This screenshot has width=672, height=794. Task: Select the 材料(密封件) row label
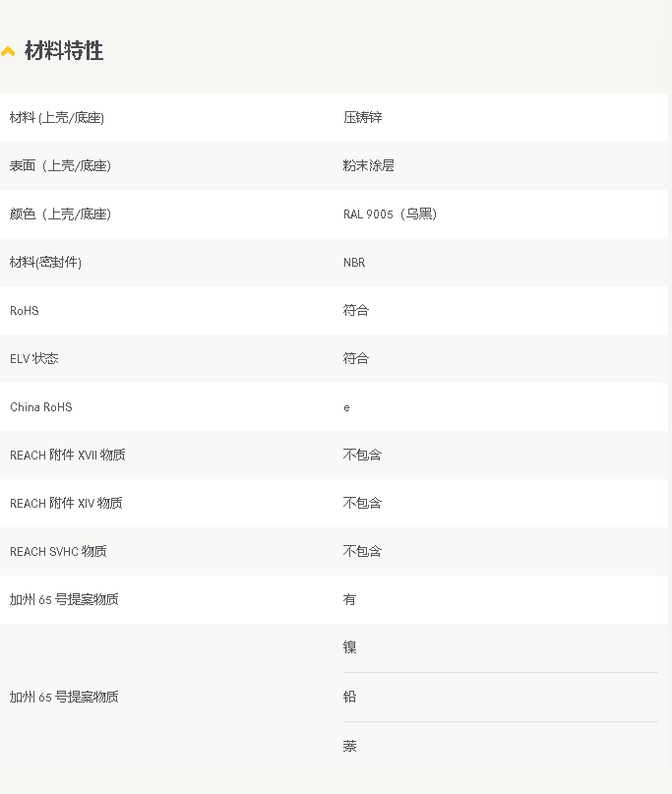pyautogui.click(x=45, y=262)
